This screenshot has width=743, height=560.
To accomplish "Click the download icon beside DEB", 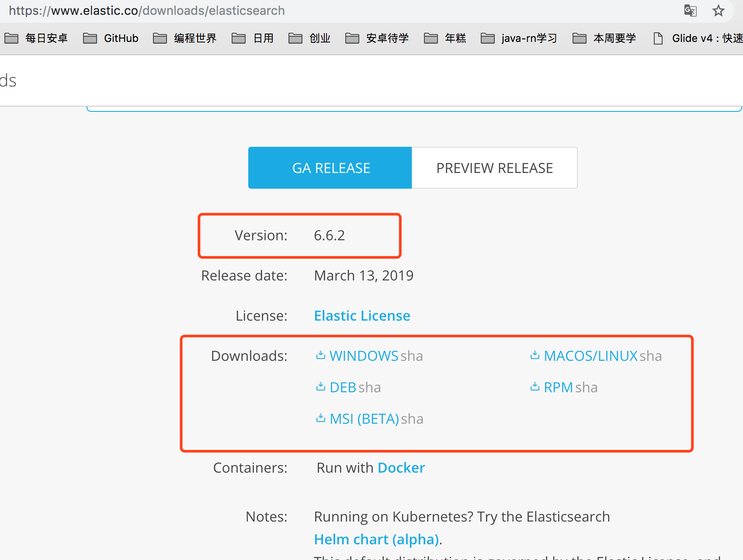I will tap(321, 387).
